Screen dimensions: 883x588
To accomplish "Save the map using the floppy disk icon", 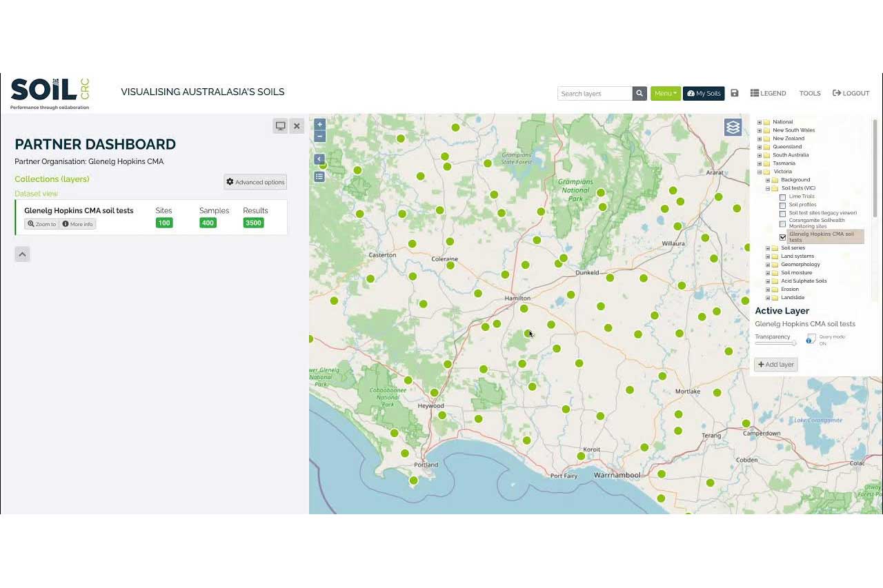I will coord(734,93).
